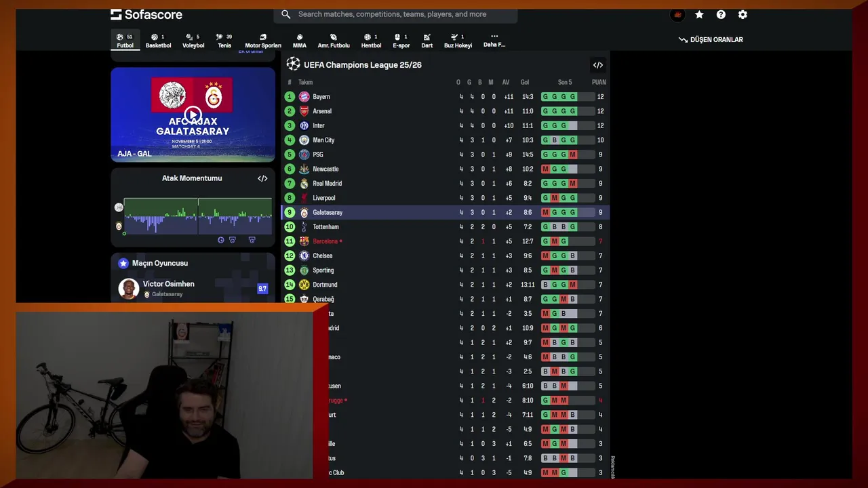Select the highlighted Galatasaray standings row
Screen dimensions: 868x488
pos(446,212)
